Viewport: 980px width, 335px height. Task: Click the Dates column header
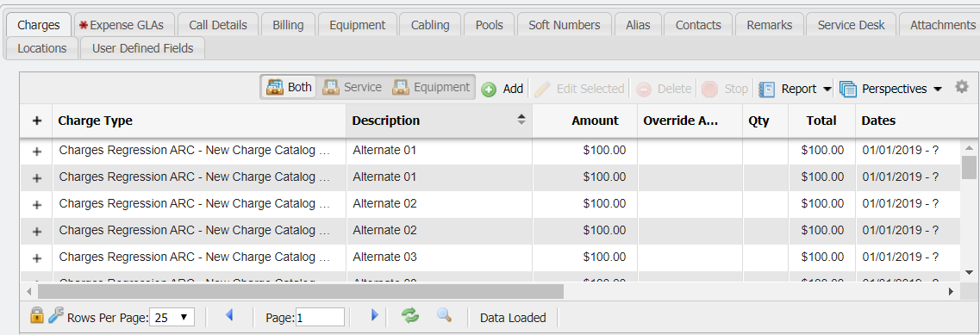click(908, 121)
